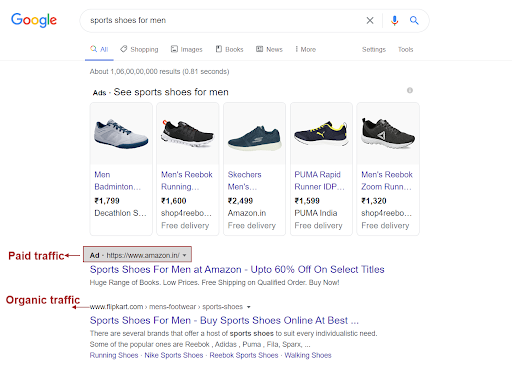Image resolution: width=512 pixels, height=367 pixels.
Task: Switch to the Shopping tab
Action: click(x=139, y=49)
